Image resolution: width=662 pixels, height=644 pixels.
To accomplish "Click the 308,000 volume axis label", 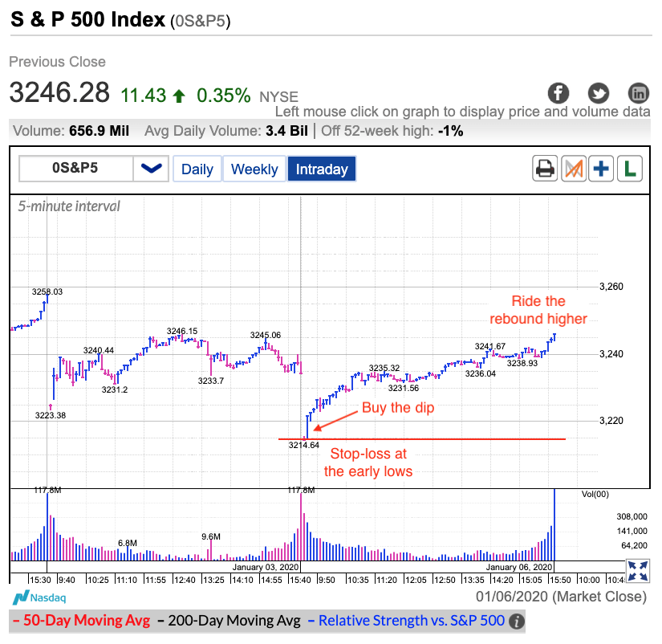I will click(x=632, y=516).
